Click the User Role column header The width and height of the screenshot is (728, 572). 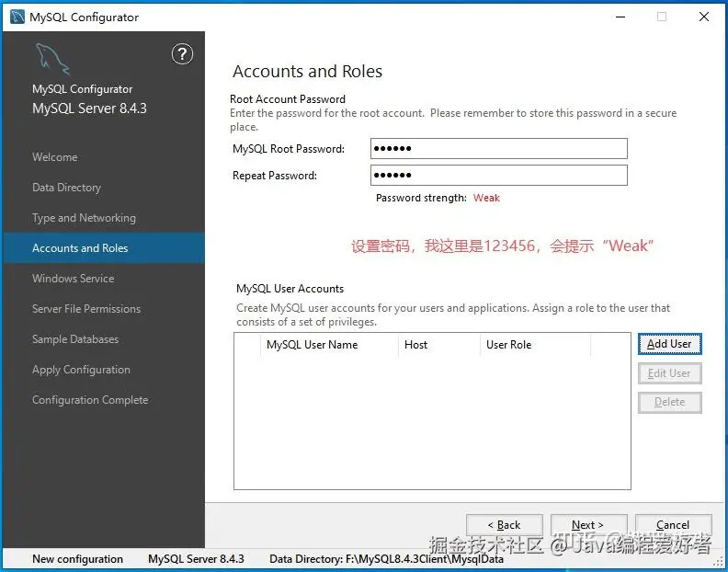[x=535, y=345]
